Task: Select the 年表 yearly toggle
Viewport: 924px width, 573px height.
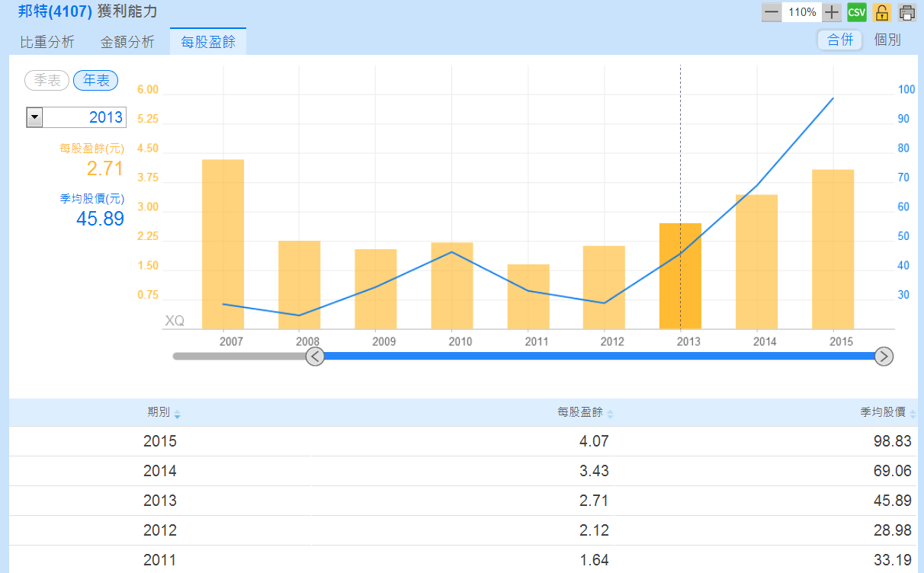Action: click(95, 80)
